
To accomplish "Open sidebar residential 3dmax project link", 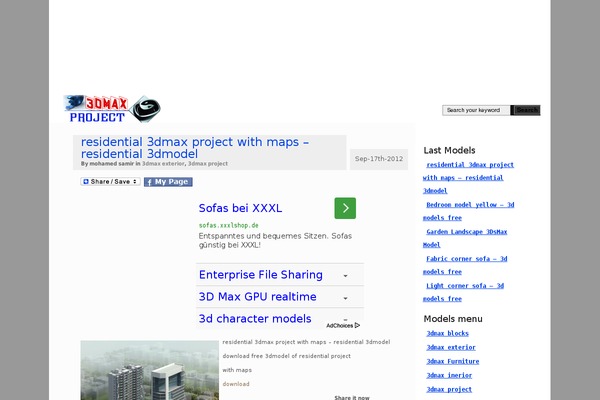I will [468, 178].
